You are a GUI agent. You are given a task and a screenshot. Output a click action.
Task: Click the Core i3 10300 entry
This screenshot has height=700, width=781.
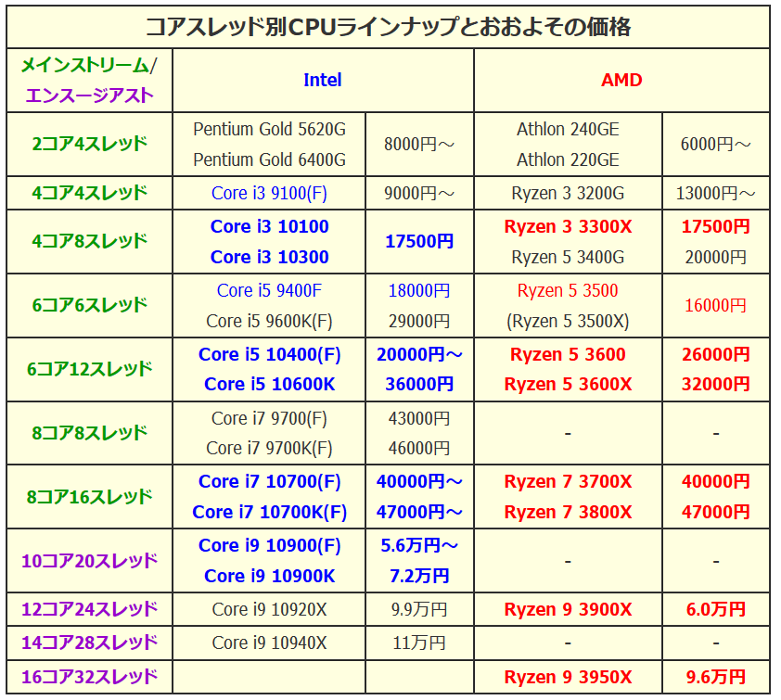coord(270,257)
